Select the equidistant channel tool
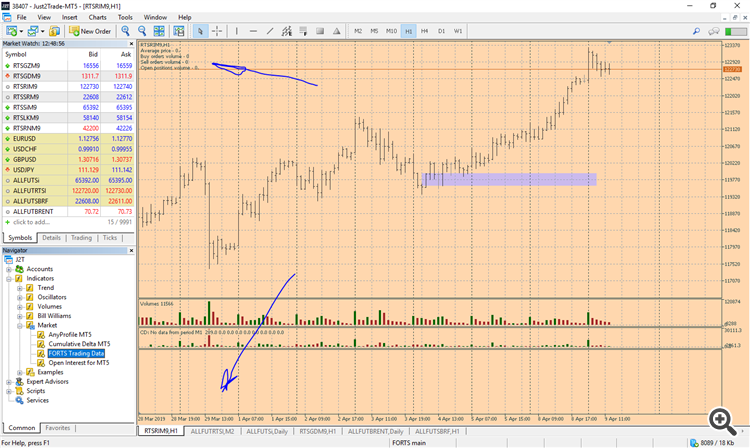Screen dimensions: 750x448 point(287,31)
